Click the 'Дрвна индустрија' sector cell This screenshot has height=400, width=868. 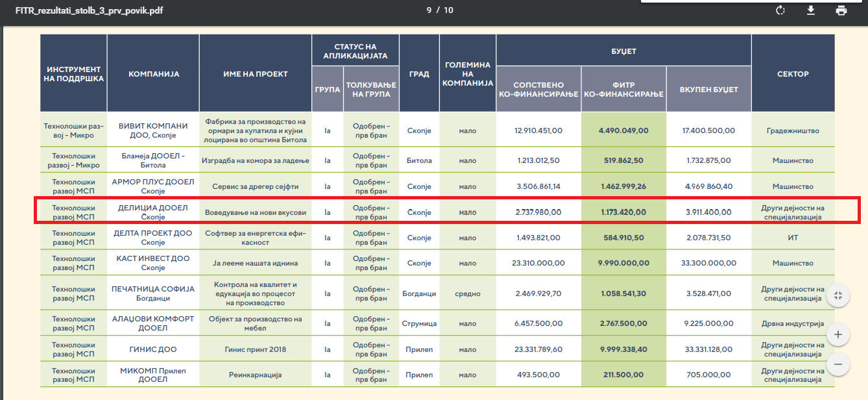(793, 323)
